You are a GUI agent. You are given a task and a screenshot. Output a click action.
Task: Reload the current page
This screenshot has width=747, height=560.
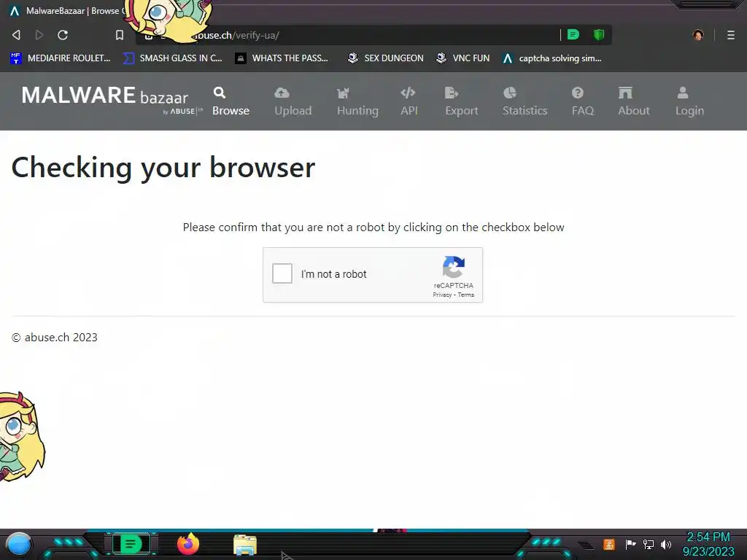63,35
